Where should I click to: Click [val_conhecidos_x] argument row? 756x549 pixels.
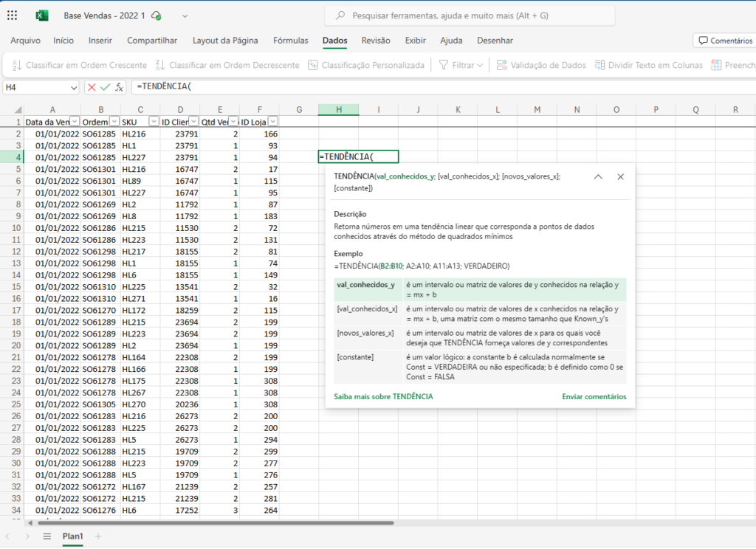tap(480, 314)
